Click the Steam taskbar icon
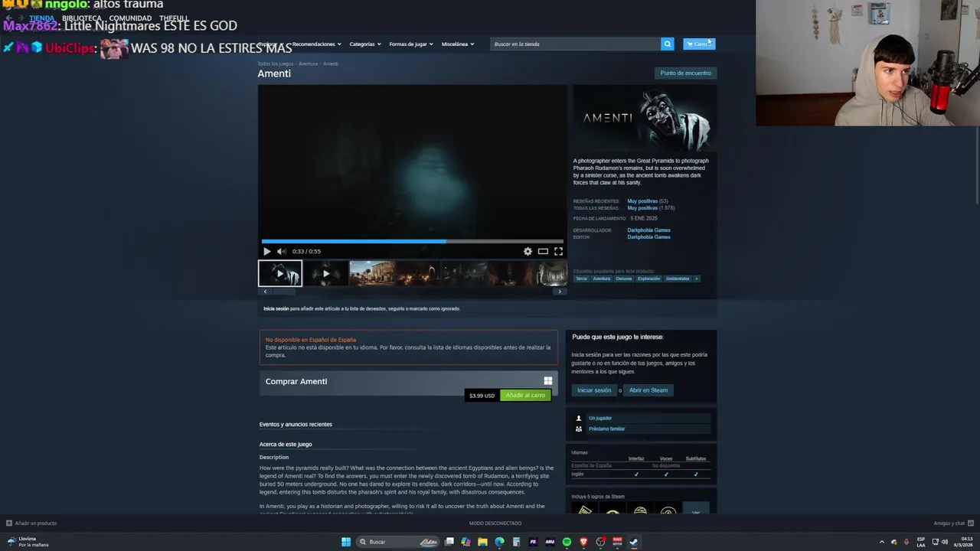Image resolution: width=980 pixels, height=551 pixels. [634, 542]
